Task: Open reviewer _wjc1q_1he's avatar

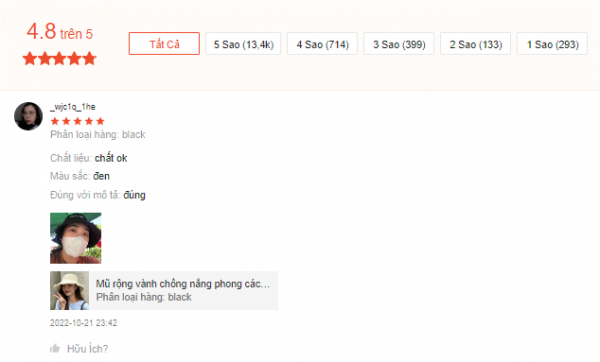Action: pyautogui.click(x=28, y=116)
